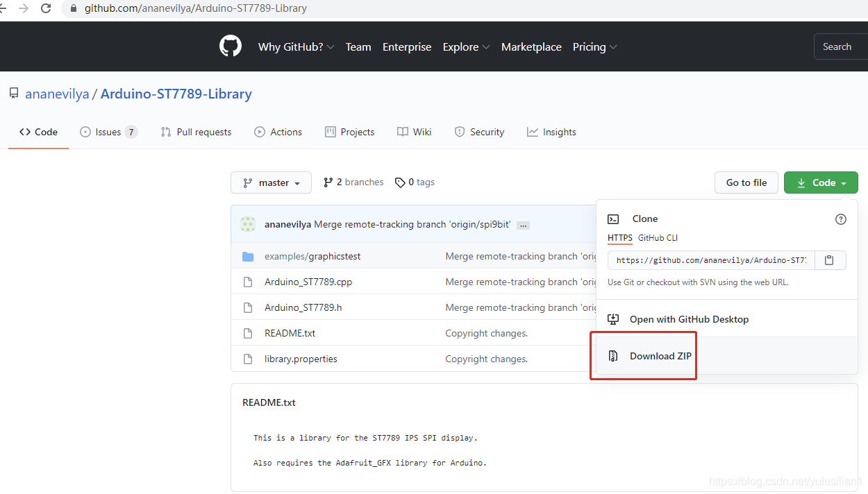Open the Enterprise nav item
868x494 pixels.
[x=407, y=46]
